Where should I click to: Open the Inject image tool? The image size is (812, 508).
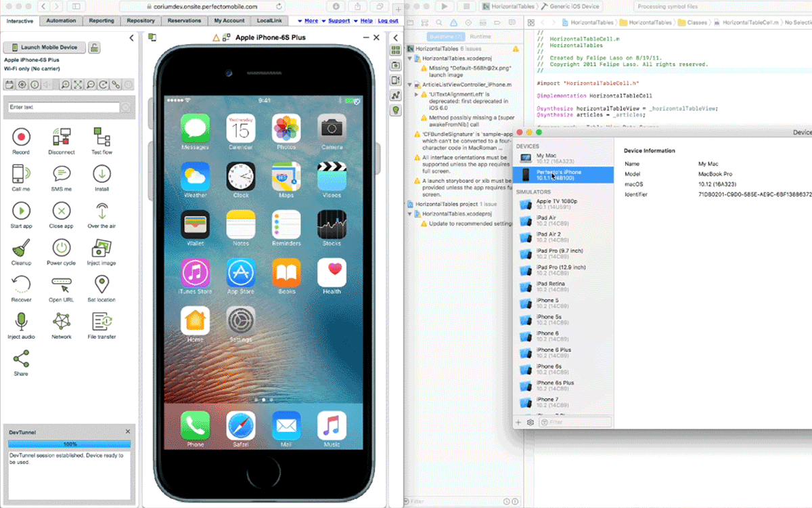pos(101,247)
